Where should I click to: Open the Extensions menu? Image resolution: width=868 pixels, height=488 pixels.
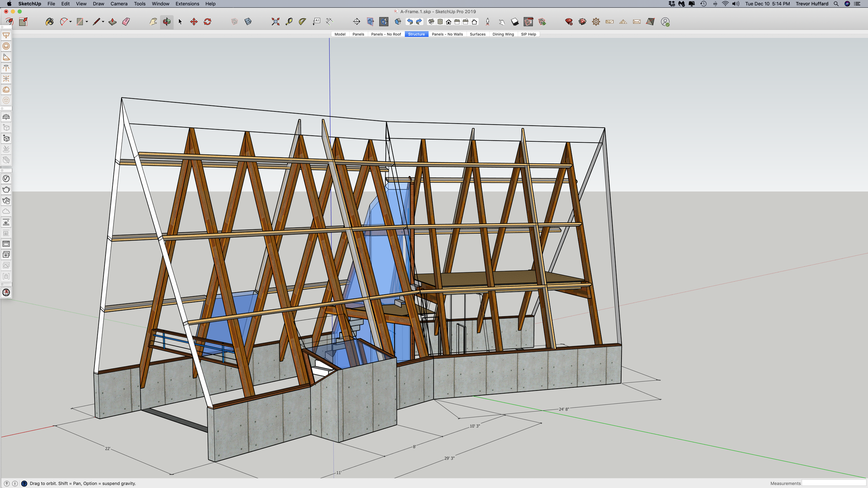[x=187, y=4]
